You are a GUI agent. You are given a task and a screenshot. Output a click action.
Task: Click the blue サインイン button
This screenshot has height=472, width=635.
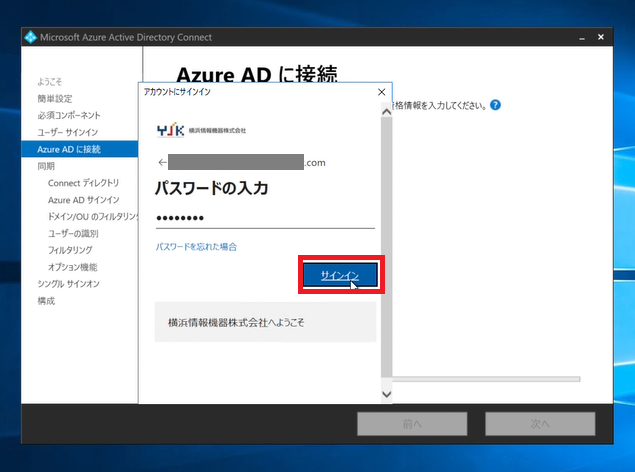(x=340, y=275)
